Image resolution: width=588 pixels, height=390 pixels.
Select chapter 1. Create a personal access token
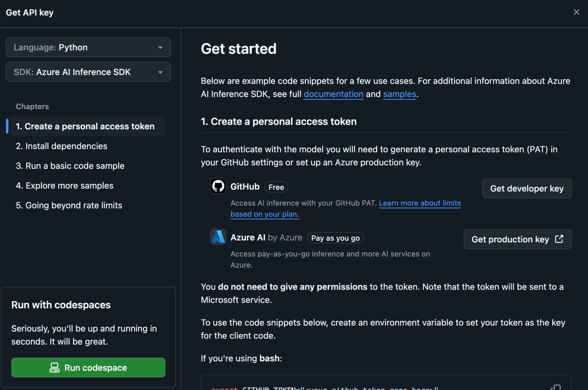[x=85, y=126]
